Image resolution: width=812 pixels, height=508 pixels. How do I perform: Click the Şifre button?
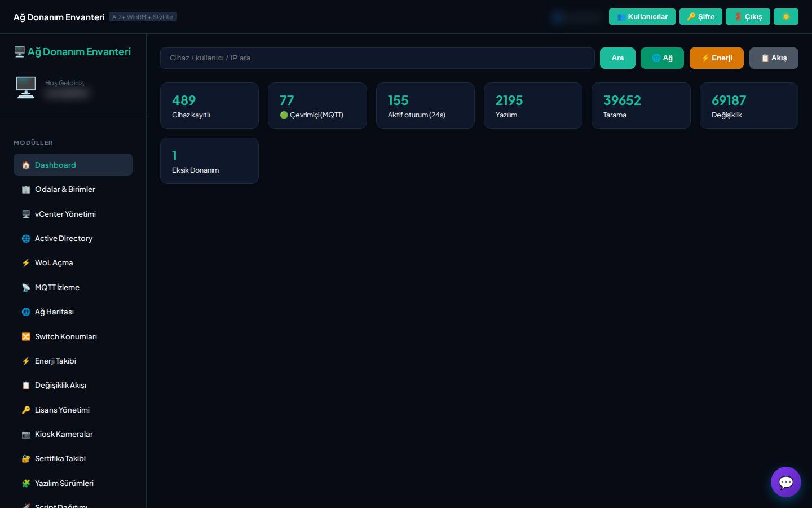(701, 17)
